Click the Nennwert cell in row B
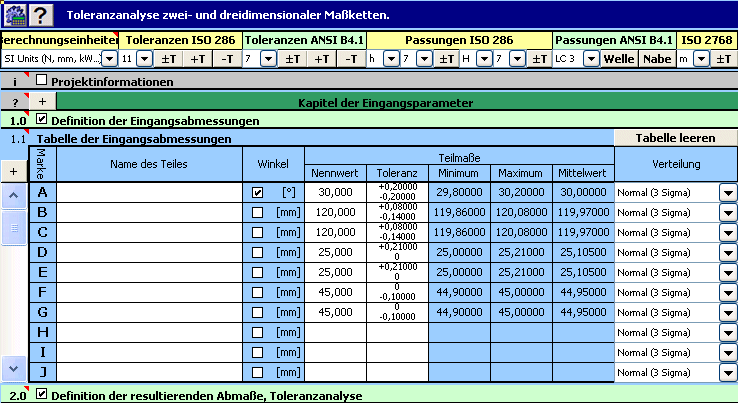This screenshot has height=403, width=738. tap(335, 212)
